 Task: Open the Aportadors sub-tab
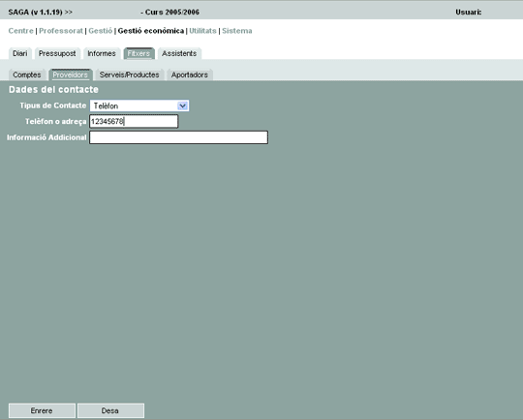point(190,75)
